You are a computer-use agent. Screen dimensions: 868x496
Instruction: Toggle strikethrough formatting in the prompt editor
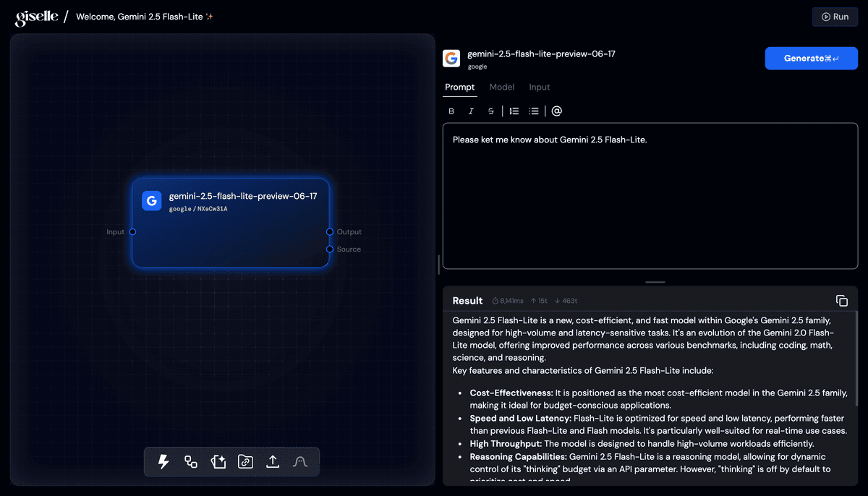pyautogui.click(x=490, y=111)
